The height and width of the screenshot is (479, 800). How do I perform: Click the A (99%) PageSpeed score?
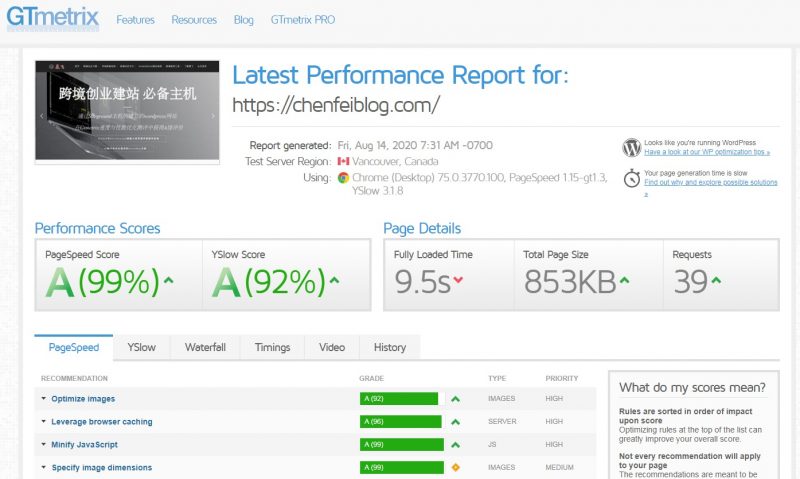103,282
